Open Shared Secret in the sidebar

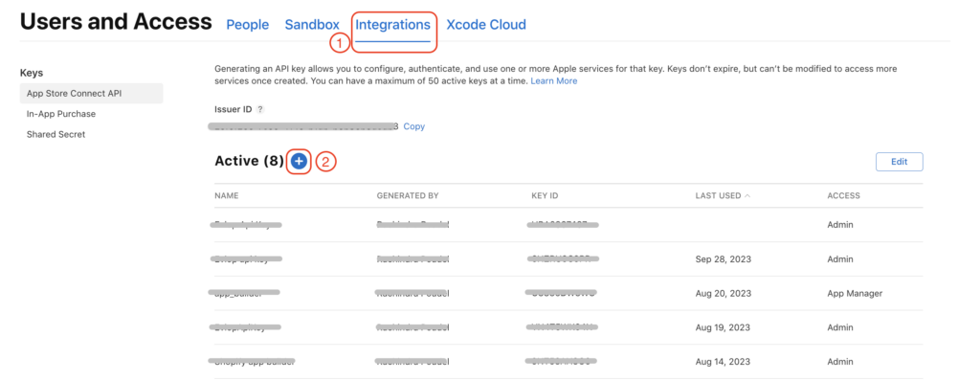tap(56, 134)
